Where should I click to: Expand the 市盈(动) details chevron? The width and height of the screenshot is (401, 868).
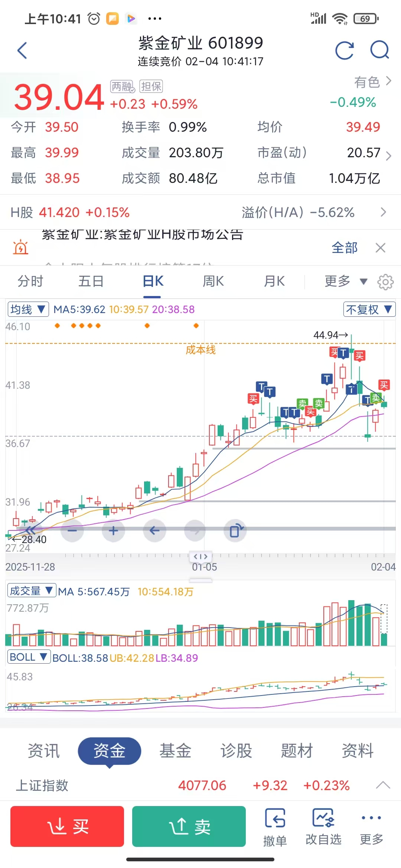point(389,156)
